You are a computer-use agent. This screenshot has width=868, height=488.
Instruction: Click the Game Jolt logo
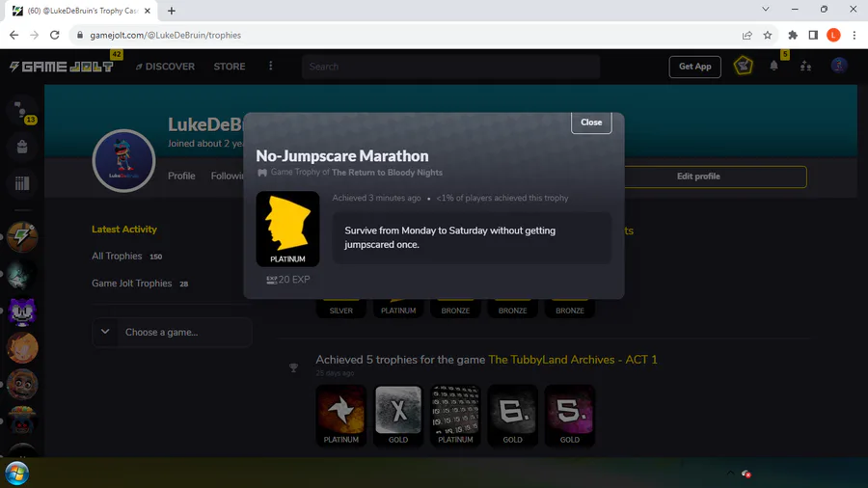(62, 67)
